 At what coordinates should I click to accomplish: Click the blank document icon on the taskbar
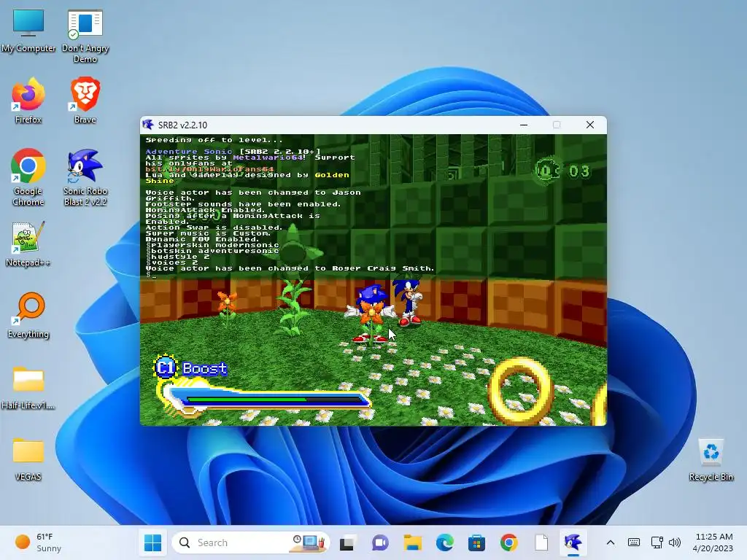pyautogui.click(x=541, y=542)
